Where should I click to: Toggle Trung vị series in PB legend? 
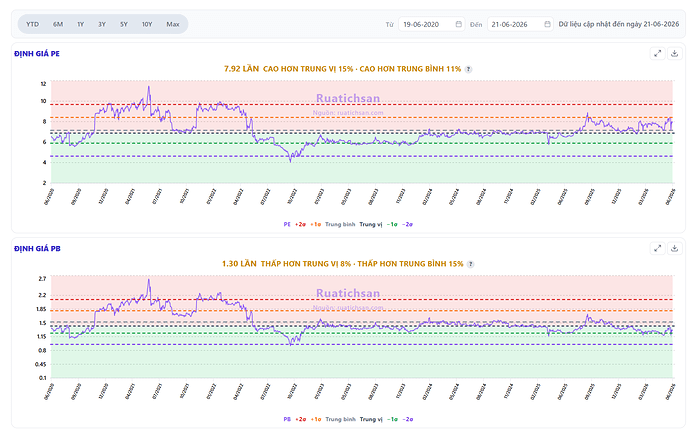pyautogui.click(x=371, y=419)
